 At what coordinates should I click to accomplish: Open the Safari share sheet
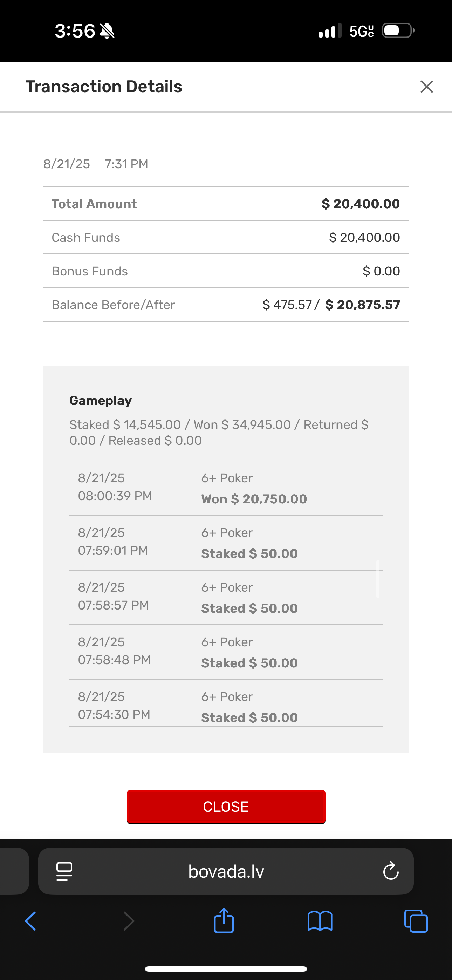pos(224,921)
